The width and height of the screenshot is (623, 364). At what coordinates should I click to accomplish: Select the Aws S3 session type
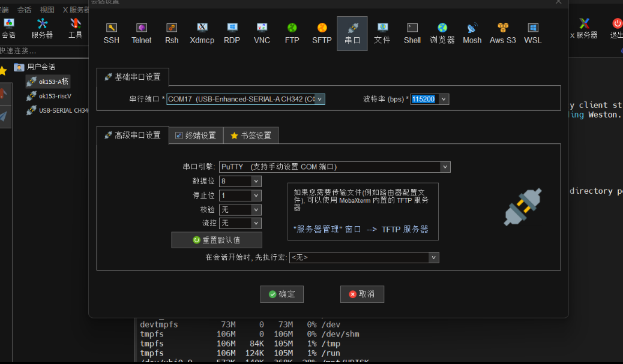502,34
